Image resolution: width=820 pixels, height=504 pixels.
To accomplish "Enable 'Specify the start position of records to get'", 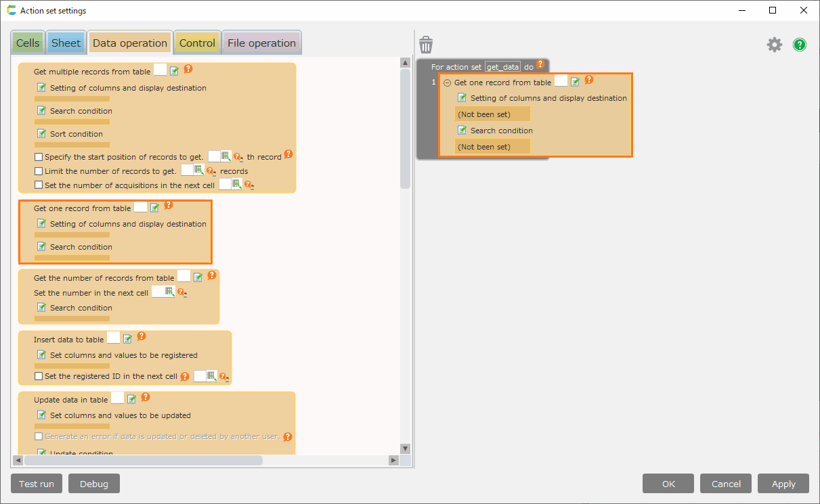I will (x=39, y=157).
